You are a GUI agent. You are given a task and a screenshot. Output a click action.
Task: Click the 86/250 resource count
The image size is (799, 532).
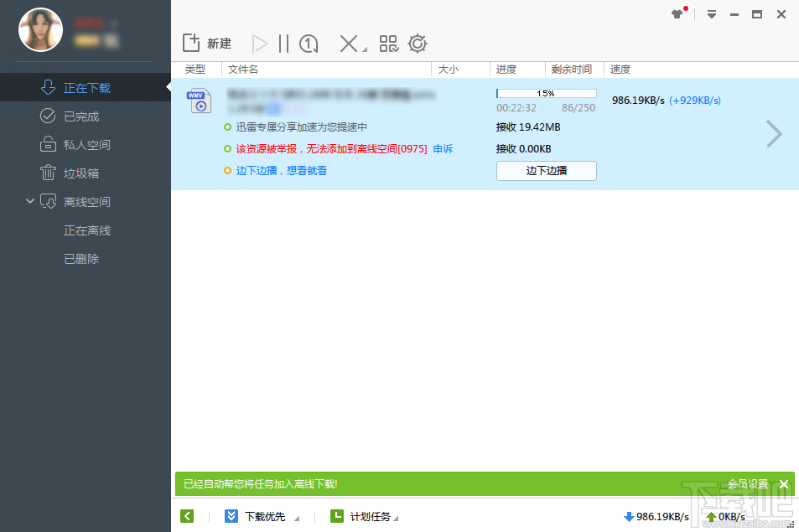[578, 108]
